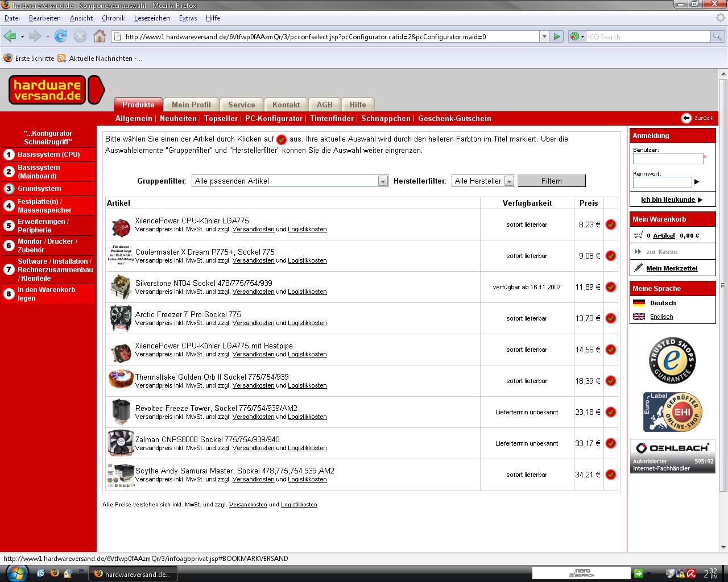
Task: Open the Datei menu
Action: 12,18
